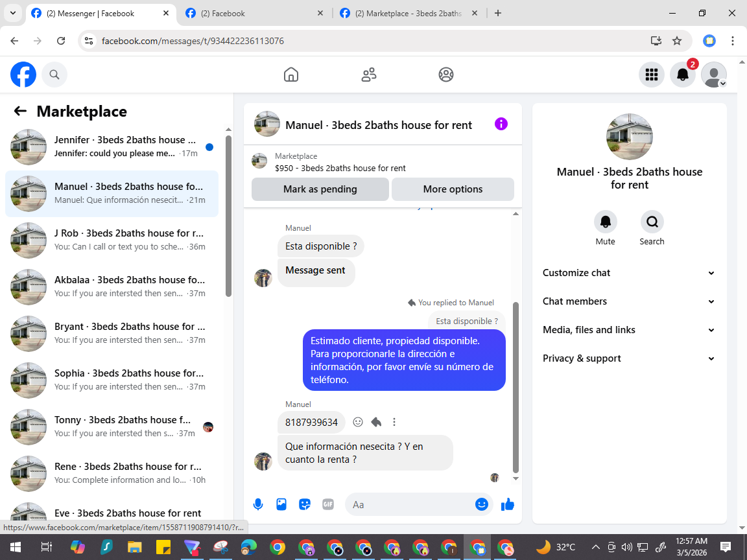The width and height of the screenshot is (747, 560).
Task: Click the chat header title Manuel · 3beds 2baths
Action: (x=379, y=124)
